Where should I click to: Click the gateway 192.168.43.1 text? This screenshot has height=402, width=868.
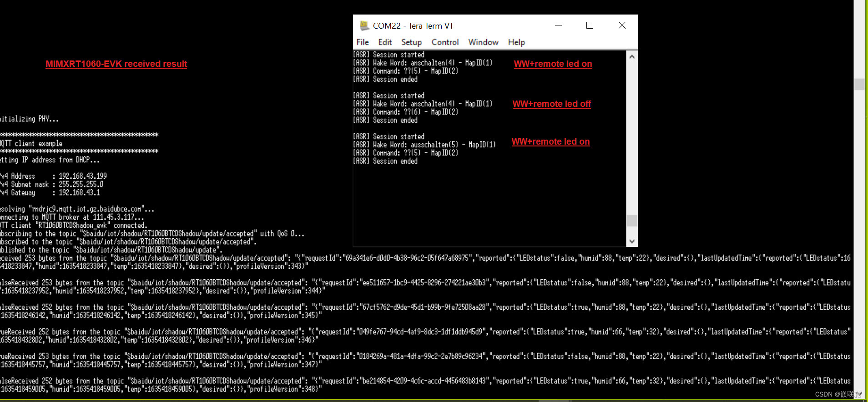click(79, 192)
